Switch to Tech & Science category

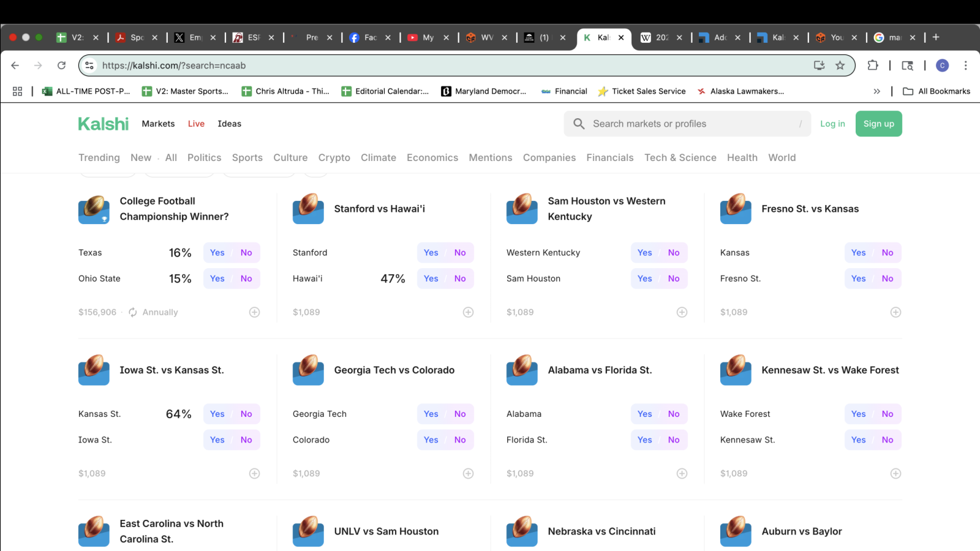[x=680, y=157]
